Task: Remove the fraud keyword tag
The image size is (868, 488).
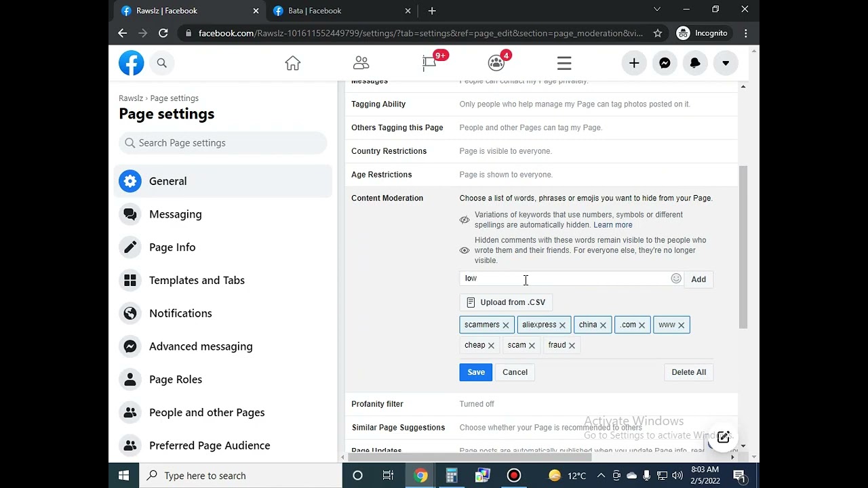Action: [572, 346]
